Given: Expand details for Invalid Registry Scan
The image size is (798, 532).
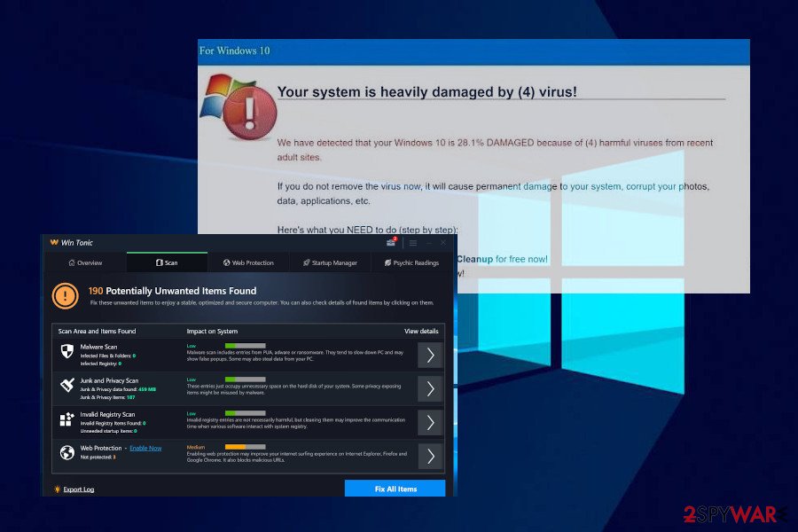Looking at the screenshot, I should click(430, 423).
